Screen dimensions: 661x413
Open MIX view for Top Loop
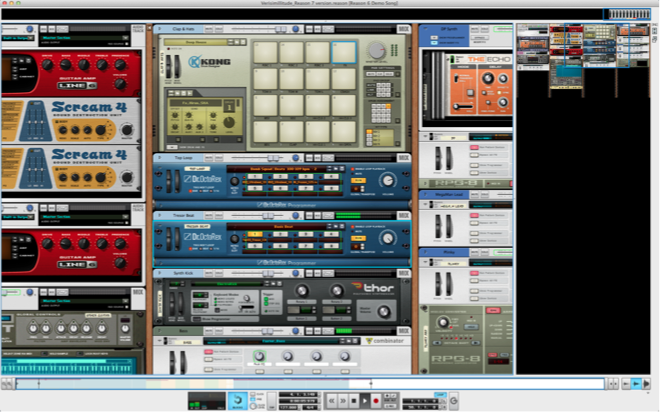tap(403, 158)
